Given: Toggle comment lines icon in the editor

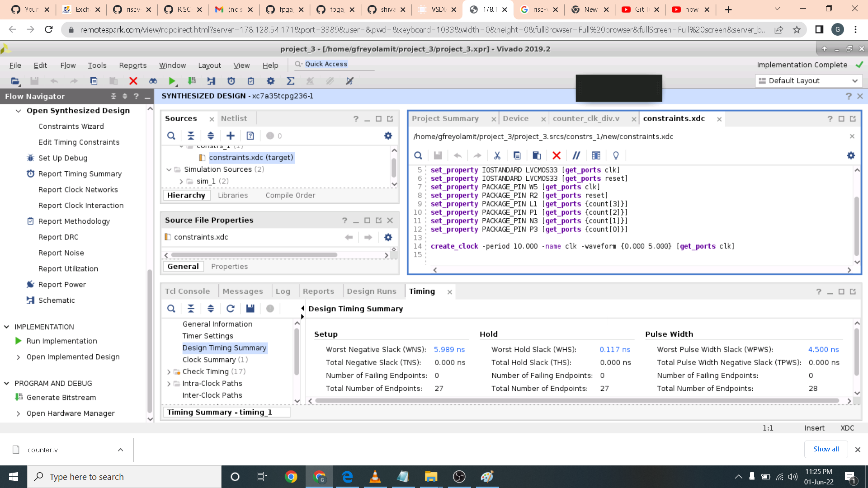Looking at the screenshot, I should coord(576,155).
